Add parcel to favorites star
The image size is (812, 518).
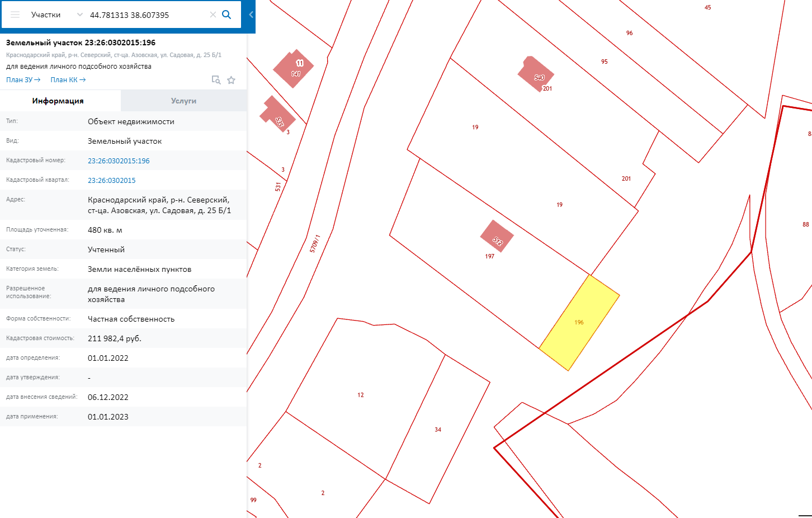tap(232, 80)
